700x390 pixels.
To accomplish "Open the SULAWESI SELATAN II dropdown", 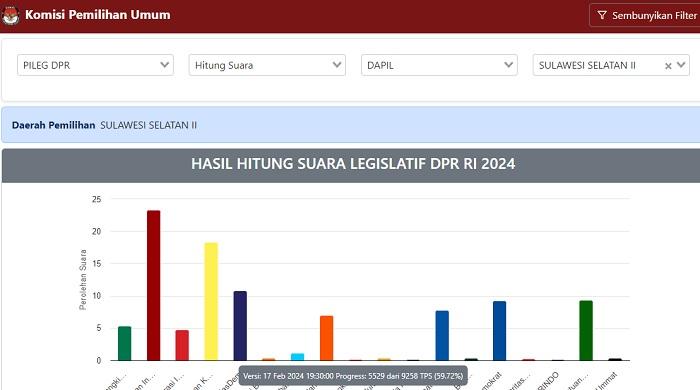I will [611, 65].
